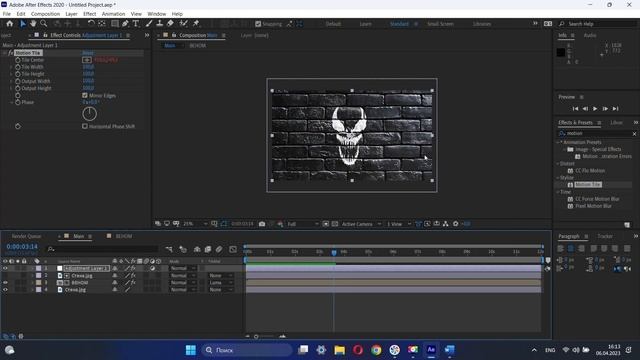Select the Roto Brush tool
Viewport: 640px width, 360px height.
coord(184,24)
